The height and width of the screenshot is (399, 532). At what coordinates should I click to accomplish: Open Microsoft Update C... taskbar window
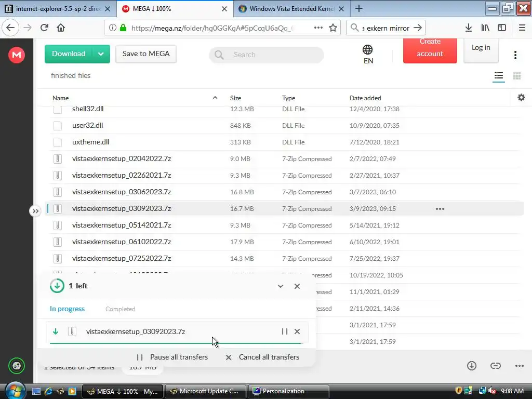[x=206, y=391]
